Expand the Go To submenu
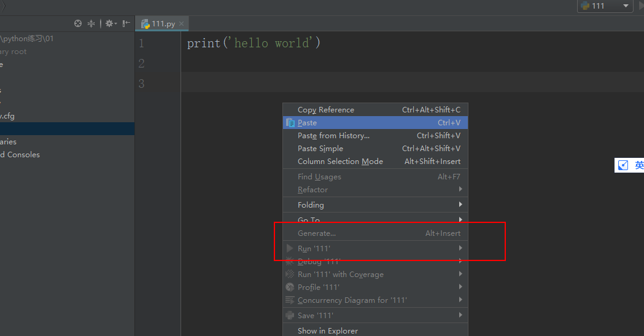The height and width of the screenshot is (336, 644). 375,220
